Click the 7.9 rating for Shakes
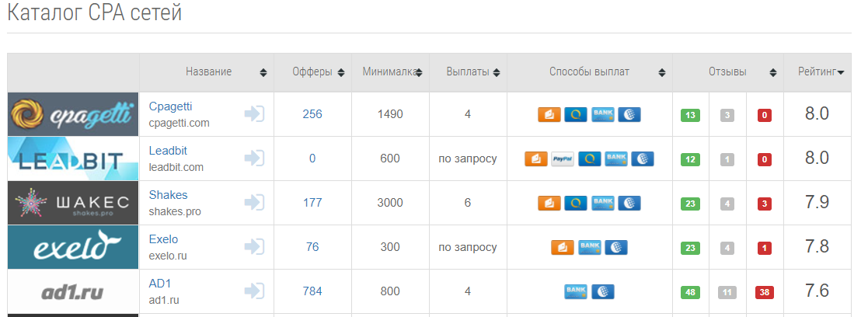Viewport: 868px width, 317px height. tap(817, 202)
